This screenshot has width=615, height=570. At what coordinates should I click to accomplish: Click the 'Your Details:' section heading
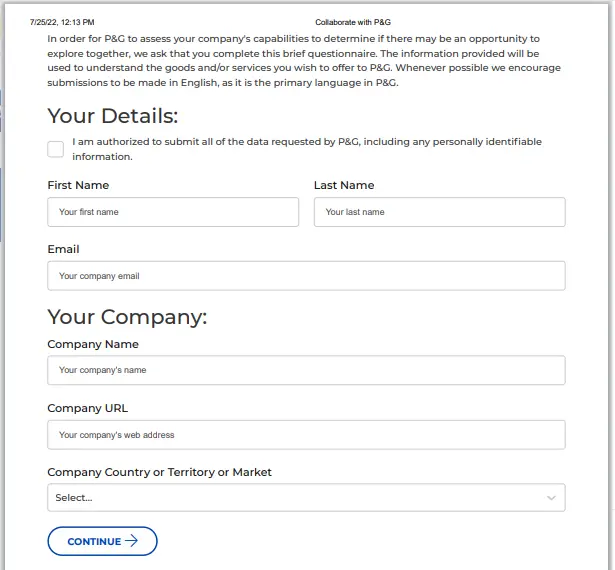(x=113, y=116)
